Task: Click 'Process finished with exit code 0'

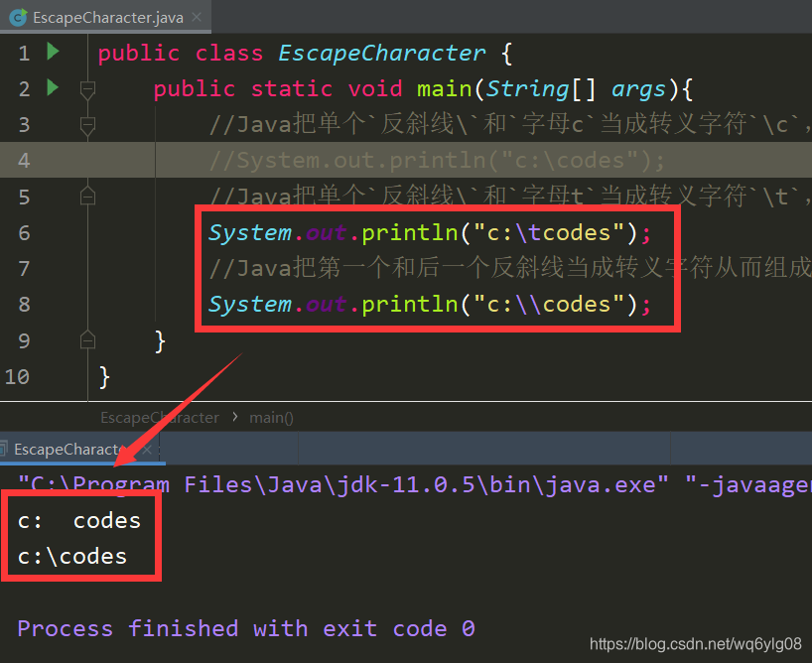Action: (x=246, y=628)
